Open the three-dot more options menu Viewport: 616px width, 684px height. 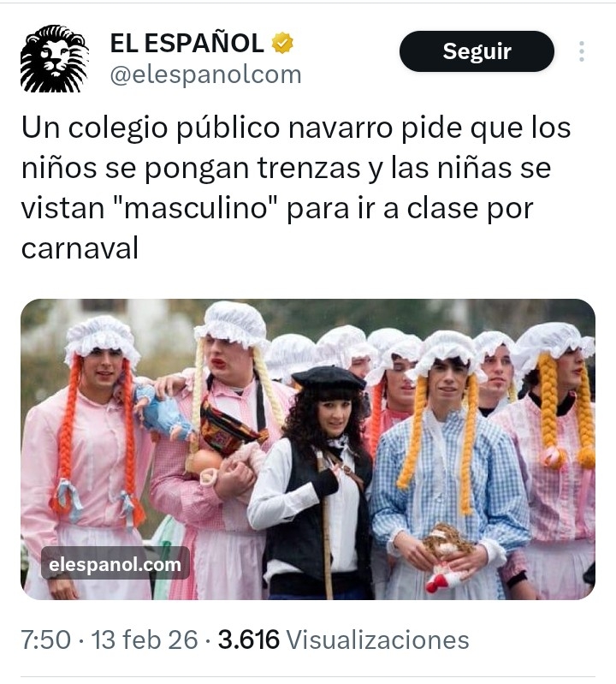[x=582, y=51]
